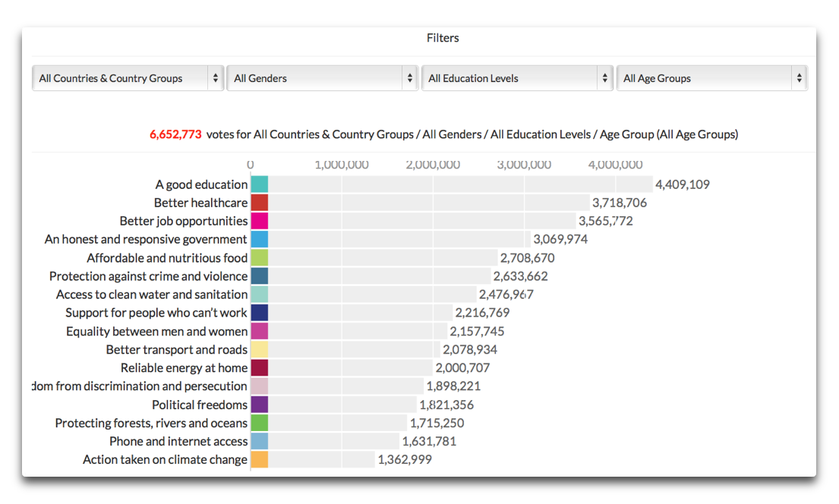Select the yellow Better transport and roads swatch
This screenshot has width=839, height=504.
click(x=260, y=349)
